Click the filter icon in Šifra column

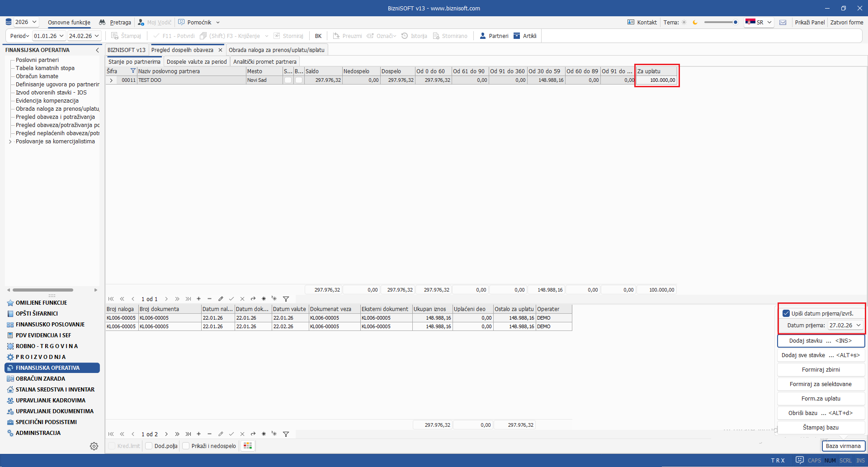tap(133, 71)
